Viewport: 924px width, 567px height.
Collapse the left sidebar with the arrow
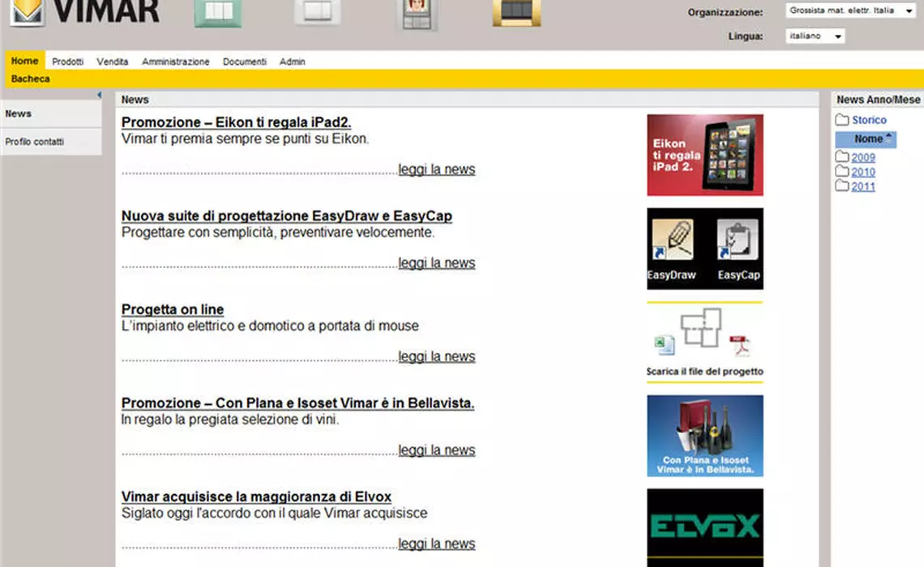point(99,95)
